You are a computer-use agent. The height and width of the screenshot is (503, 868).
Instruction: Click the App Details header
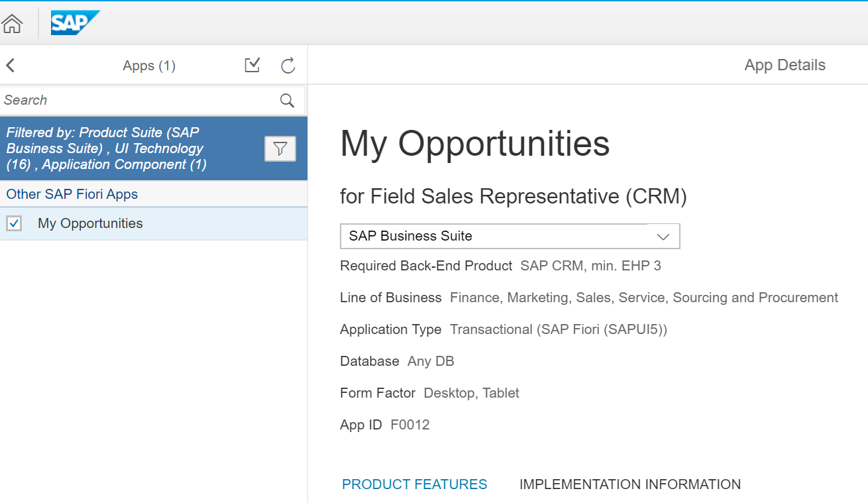click(x=785, y=65)
